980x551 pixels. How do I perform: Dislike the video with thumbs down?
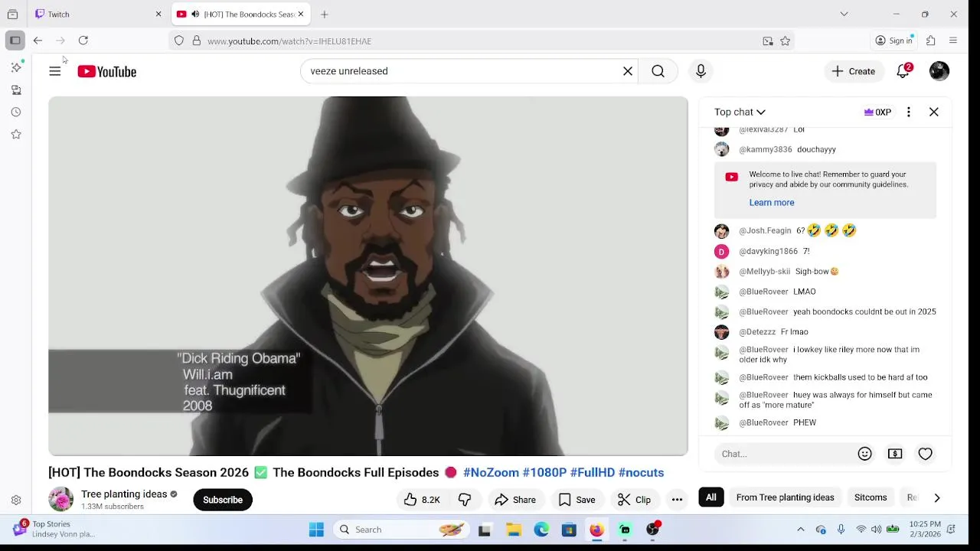point(465,500)
